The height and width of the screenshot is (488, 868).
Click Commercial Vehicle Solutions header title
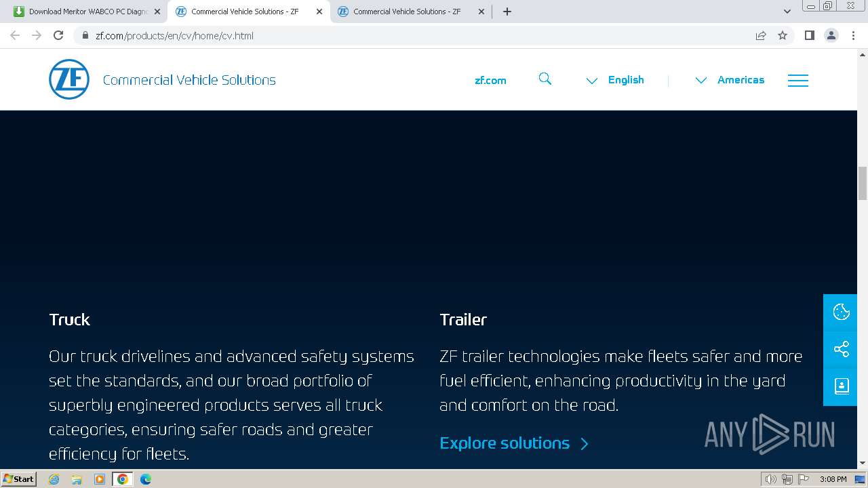(189, 80)
